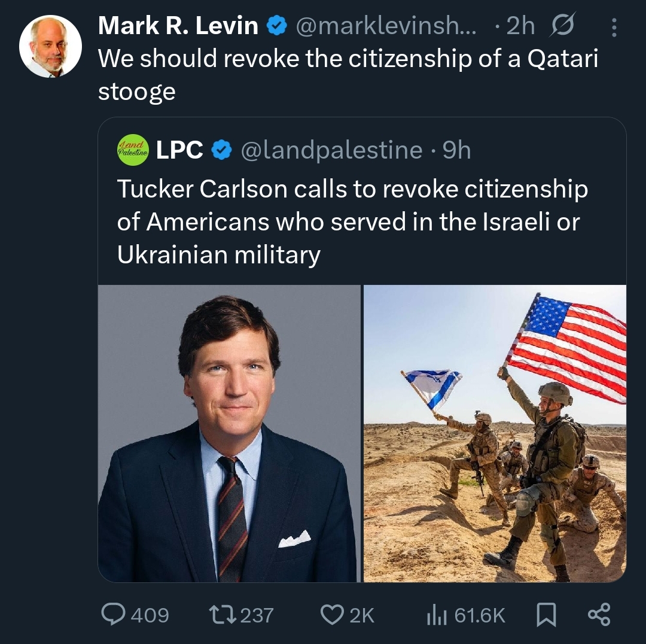646x644 pixels.
Task: Open the @landpalestine handle
Action: [331, 150]
